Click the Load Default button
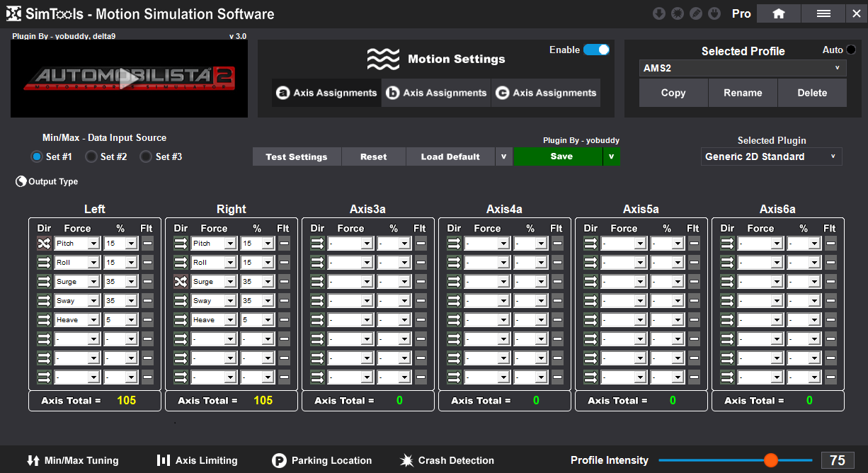The height and width of the screenshot is (473, 868). 450,156
